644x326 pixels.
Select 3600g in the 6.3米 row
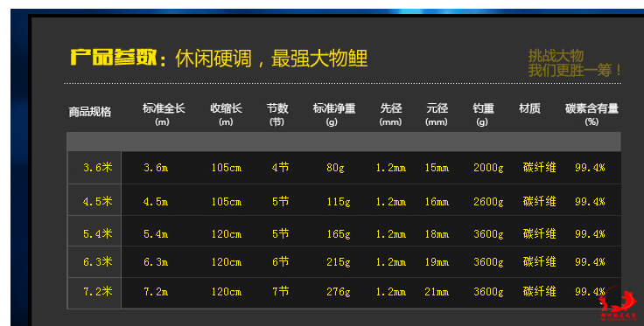488,262
